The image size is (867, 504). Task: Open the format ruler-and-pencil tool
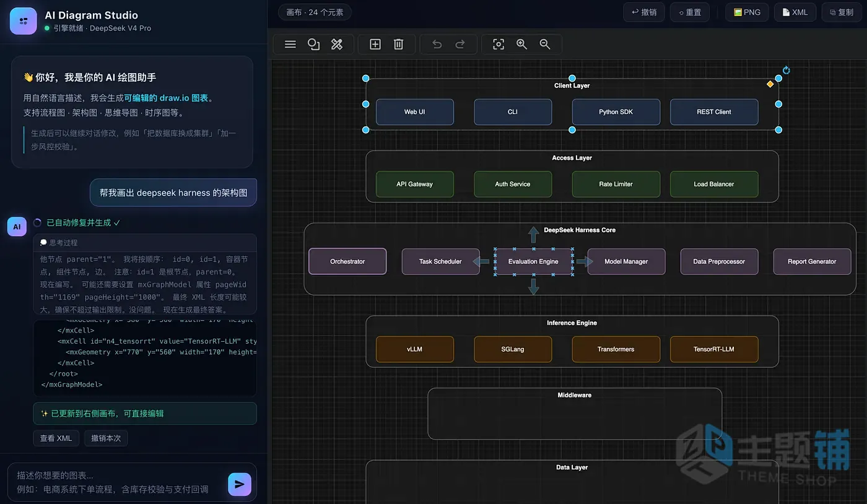[x=337, y=44]
